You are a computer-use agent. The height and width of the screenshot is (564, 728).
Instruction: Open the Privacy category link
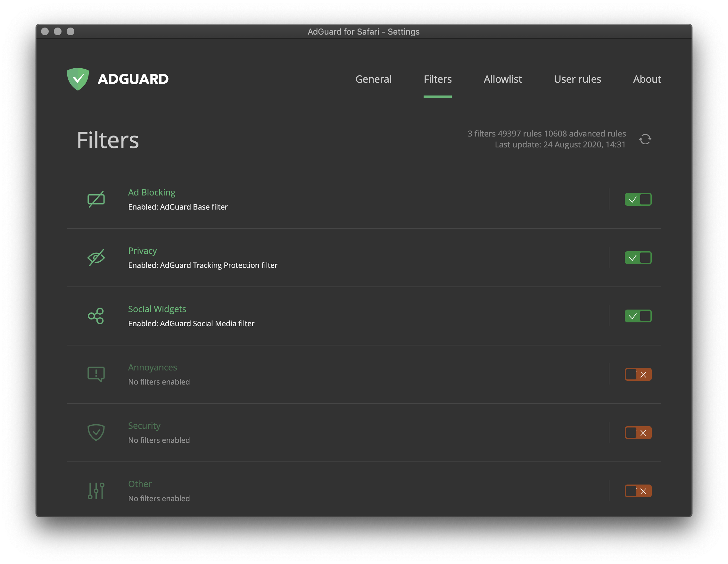pyautogui.click(x=142, y=251)
